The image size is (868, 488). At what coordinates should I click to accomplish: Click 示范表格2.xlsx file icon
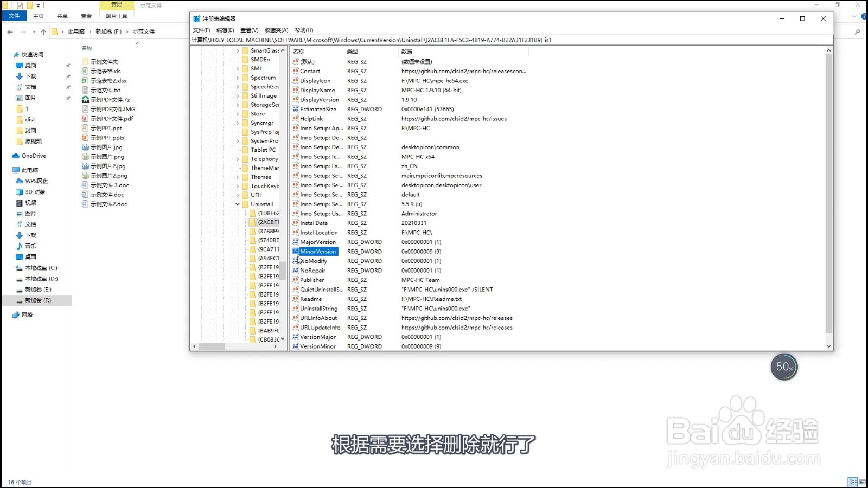(x=85, y=81)
